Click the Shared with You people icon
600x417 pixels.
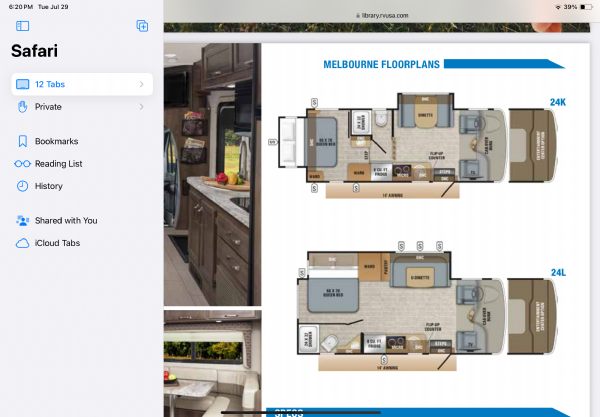(x=23, y=221)
